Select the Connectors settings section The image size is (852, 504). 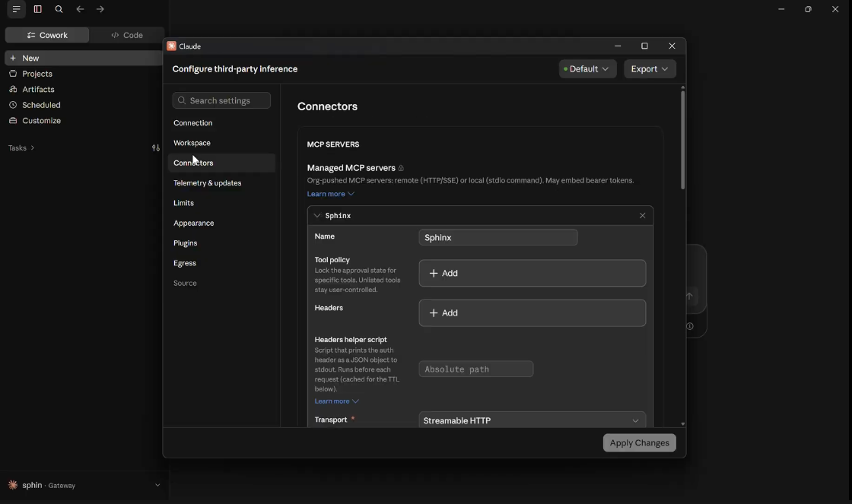click(x=221, y=163)
